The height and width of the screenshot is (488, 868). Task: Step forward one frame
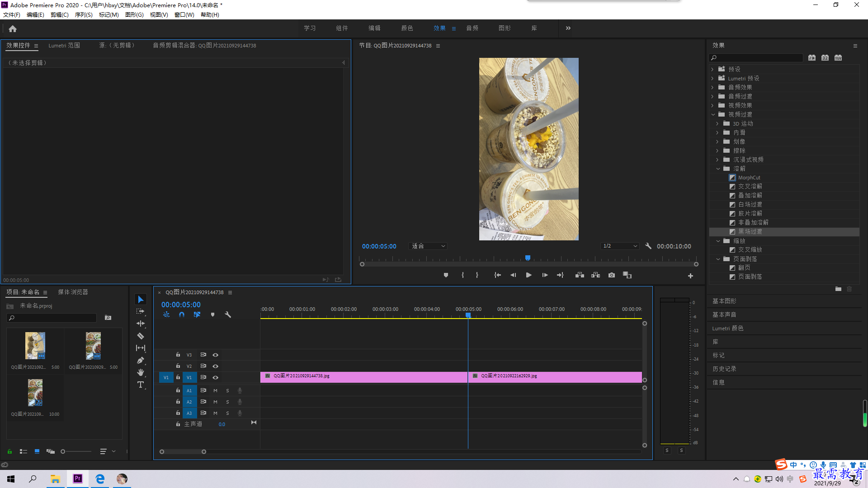545,275
